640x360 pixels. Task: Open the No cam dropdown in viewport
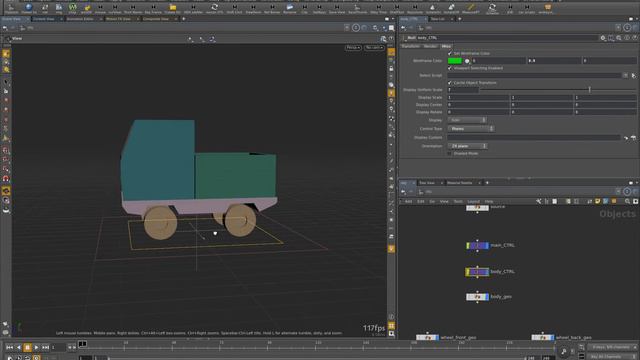[x=374, y=48]
